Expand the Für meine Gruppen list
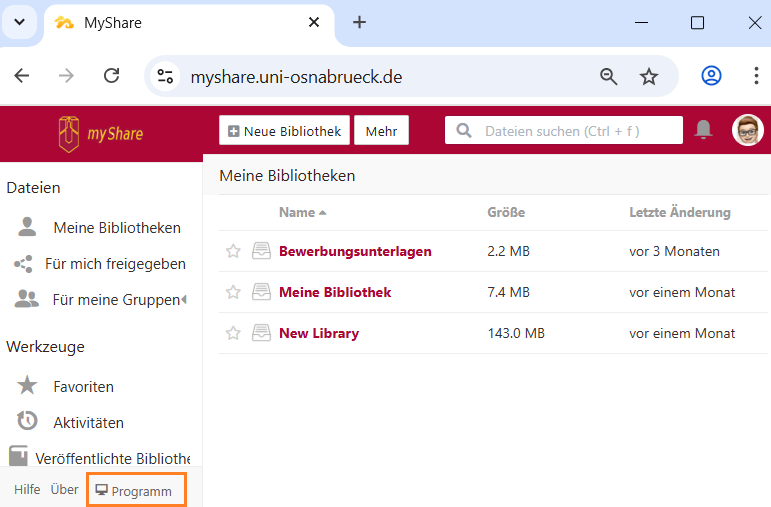 pyautogui.click(x=183, y=299)
